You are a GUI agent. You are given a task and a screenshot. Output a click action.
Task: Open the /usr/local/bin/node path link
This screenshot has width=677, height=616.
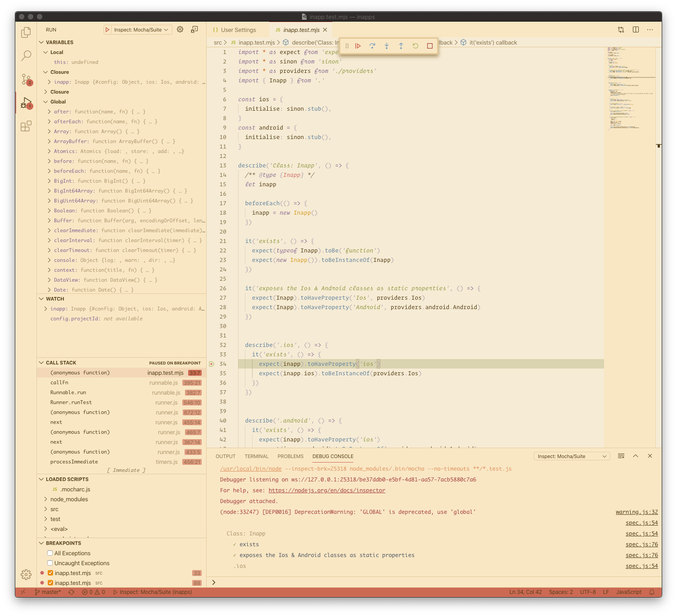[251, 469]
